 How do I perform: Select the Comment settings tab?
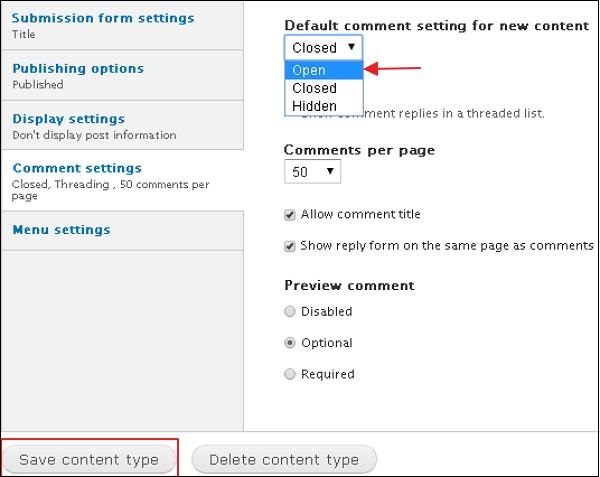(x=76, y=168)
